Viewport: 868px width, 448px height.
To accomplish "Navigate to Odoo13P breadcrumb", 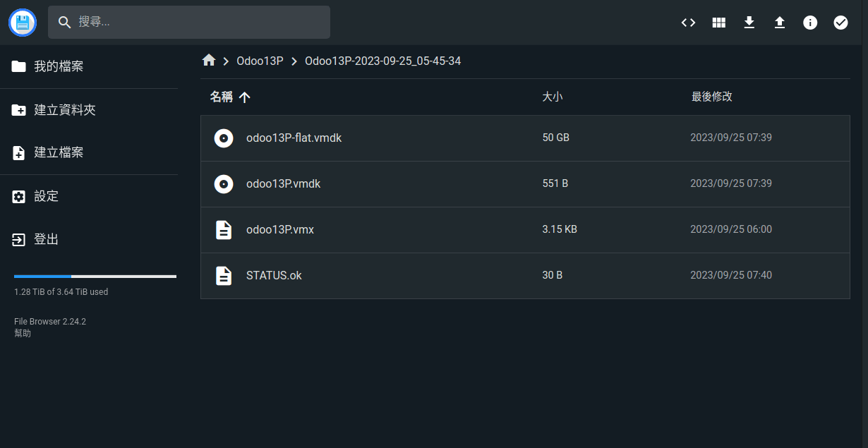I will (x=260, y=61).
